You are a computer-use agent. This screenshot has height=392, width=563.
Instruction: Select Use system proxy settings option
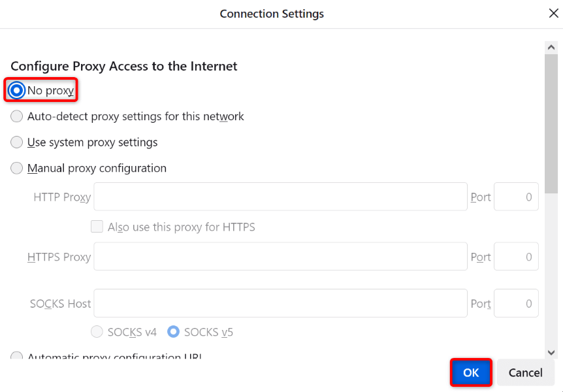[x=16, y=142]
